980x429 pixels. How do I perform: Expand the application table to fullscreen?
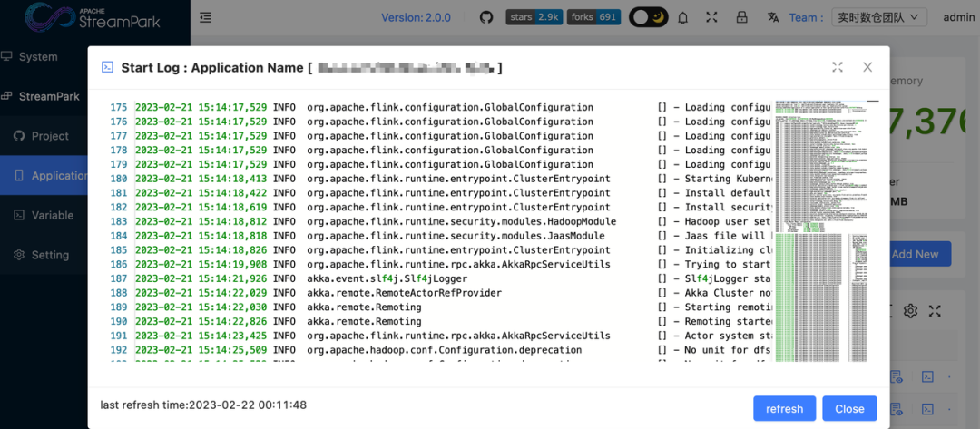coord(935,311)
